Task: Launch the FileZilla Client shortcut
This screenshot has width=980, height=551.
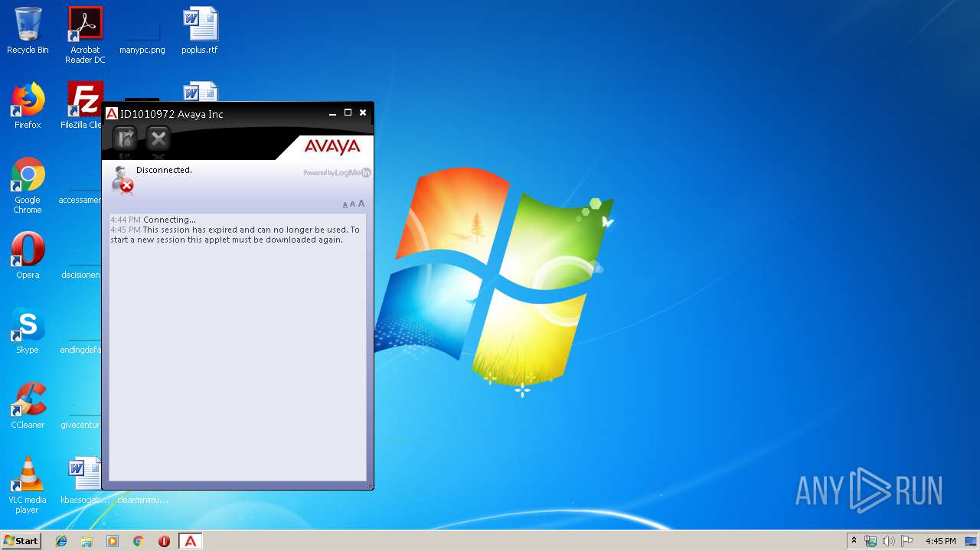Action: pyautogui.click(x=84, y=106)
